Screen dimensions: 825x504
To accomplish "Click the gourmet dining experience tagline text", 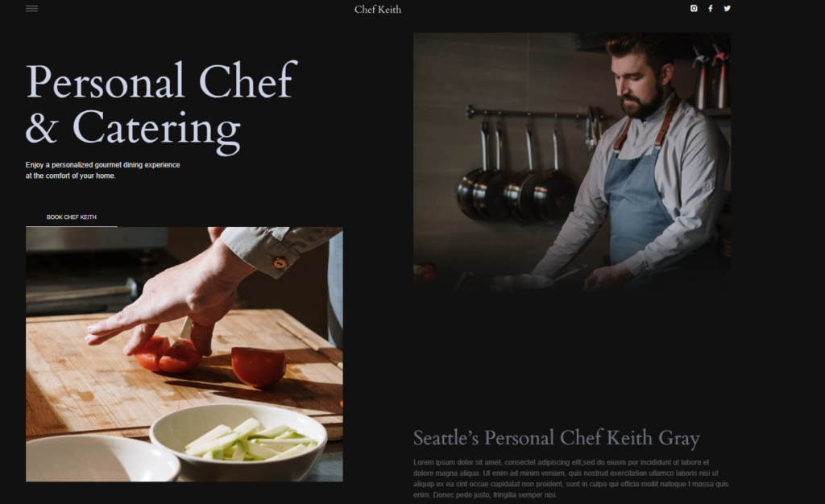I will click(x=102, y=170).
